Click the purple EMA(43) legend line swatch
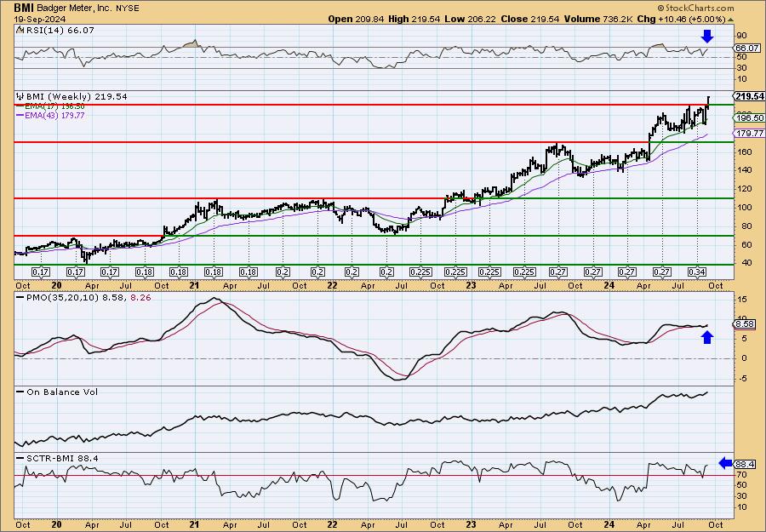Screen dimensions: 766x532 point(20,115)
